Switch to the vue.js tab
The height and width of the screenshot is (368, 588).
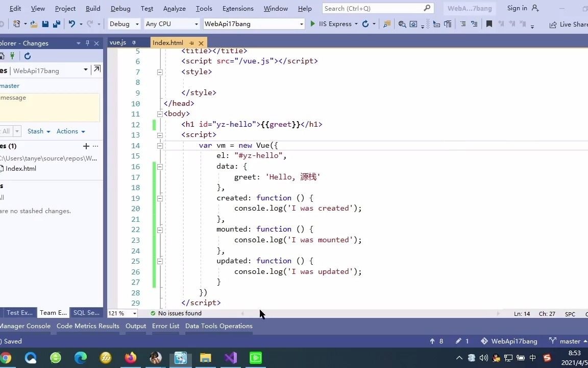point(118,42)
